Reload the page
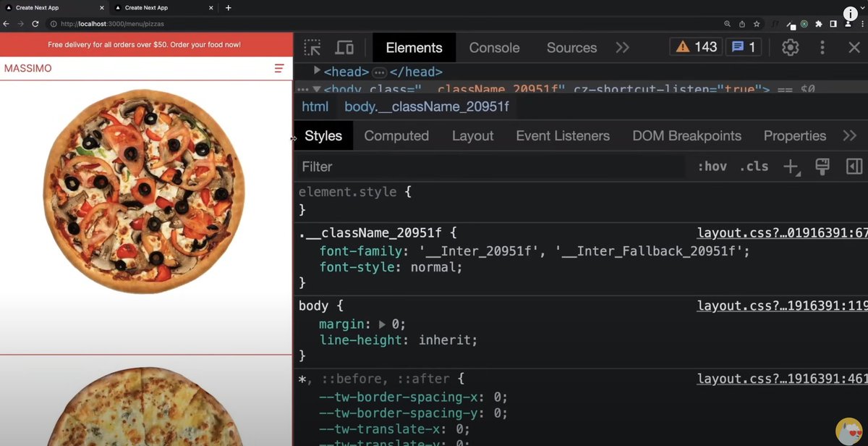The height and width of the screenshot is (446, 868). pyautogui.click(x=35, y=24)
